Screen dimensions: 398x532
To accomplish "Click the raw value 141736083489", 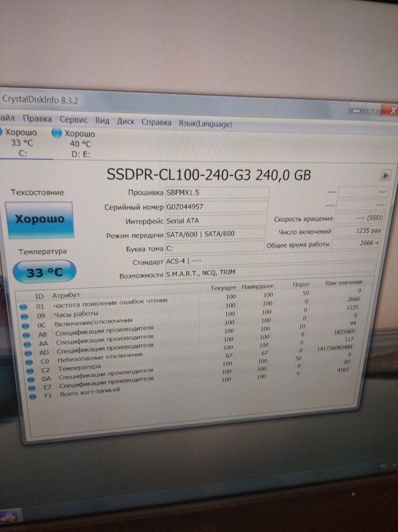I will pyautogui.click(x=335, y=348).
